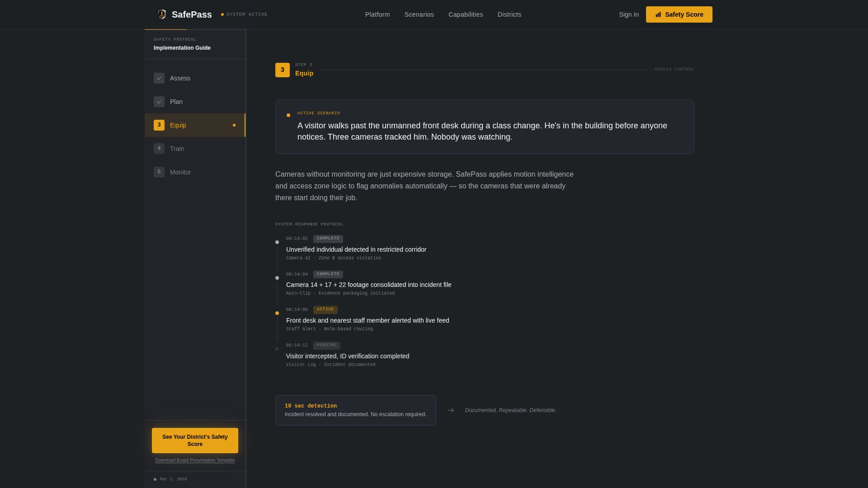Click the System Active status indicator
Screen dimensions: 868x488
tap(244, 14)
